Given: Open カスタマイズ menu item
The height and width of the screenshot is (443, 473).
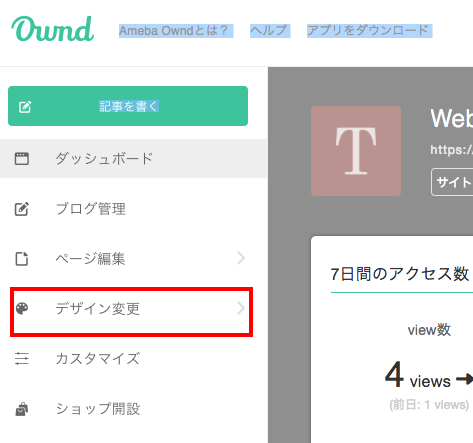Looking at the screenshot, I should coord(133,359).
